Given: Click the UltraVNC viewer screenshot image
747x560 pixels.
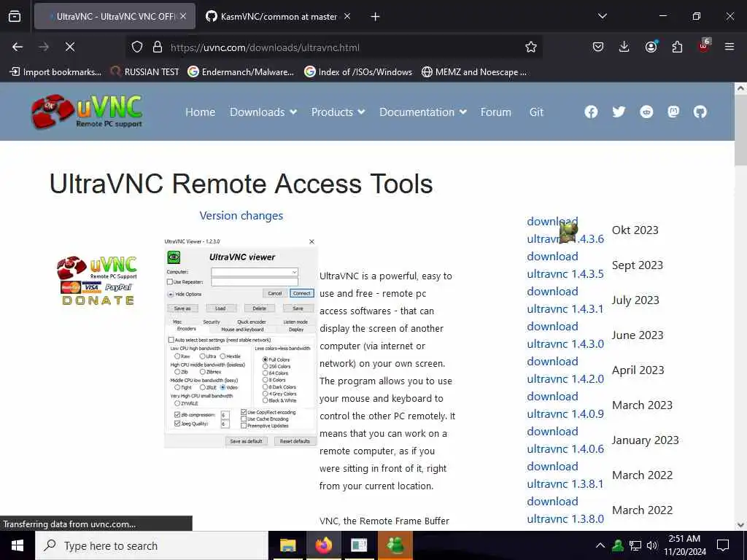Looking at the screenshot, I should coord(240,343).
